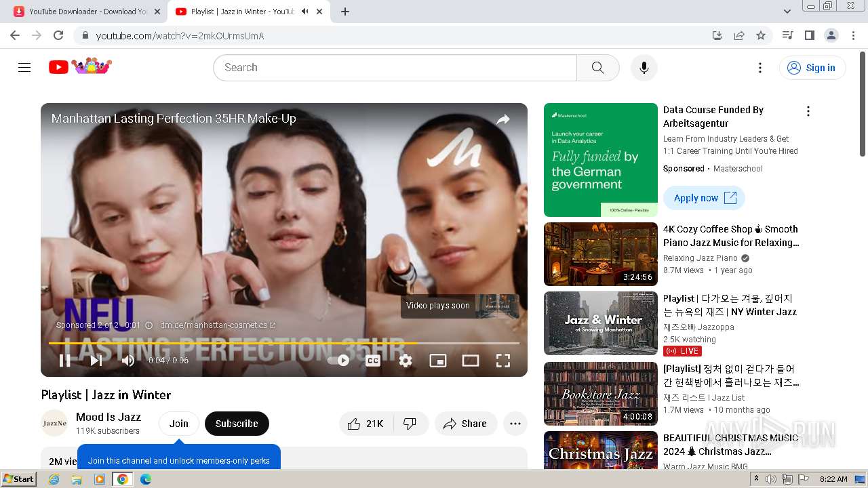Screen dimensions: 868x488
Task: Mute tab via speaker icon on tab
Action: [x=304, y=12]
